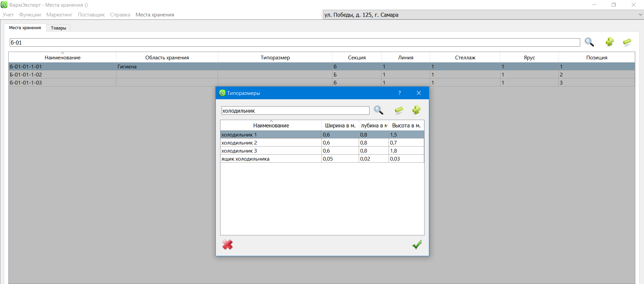Sort dialog list by Наименование column header
This screenshot has width=644, height=284.
pos(271,125)
